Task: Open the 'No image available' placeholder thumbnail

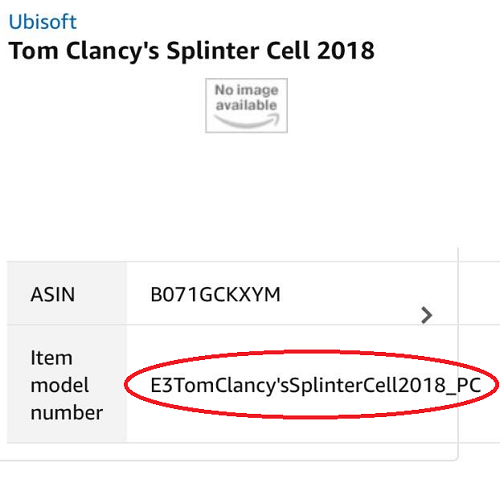Action: click(x=246, y=105)
